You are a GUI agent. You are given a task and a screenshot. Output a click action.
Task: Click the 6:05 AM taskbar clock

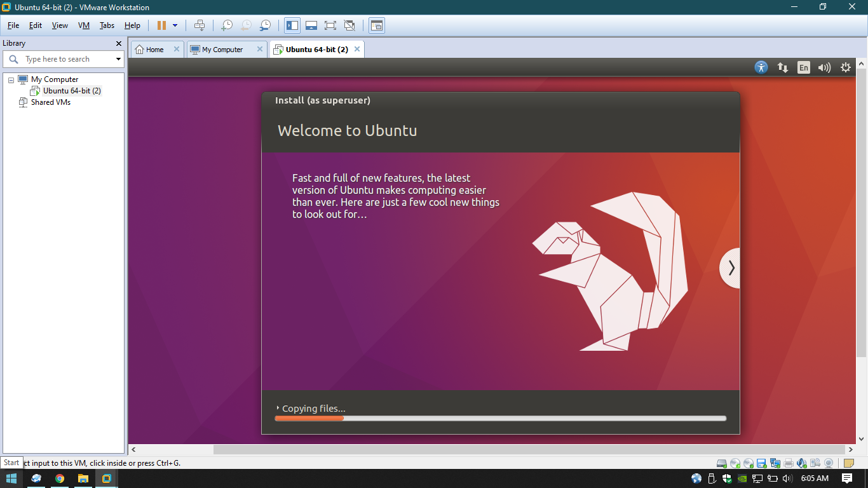coord(815,478)
